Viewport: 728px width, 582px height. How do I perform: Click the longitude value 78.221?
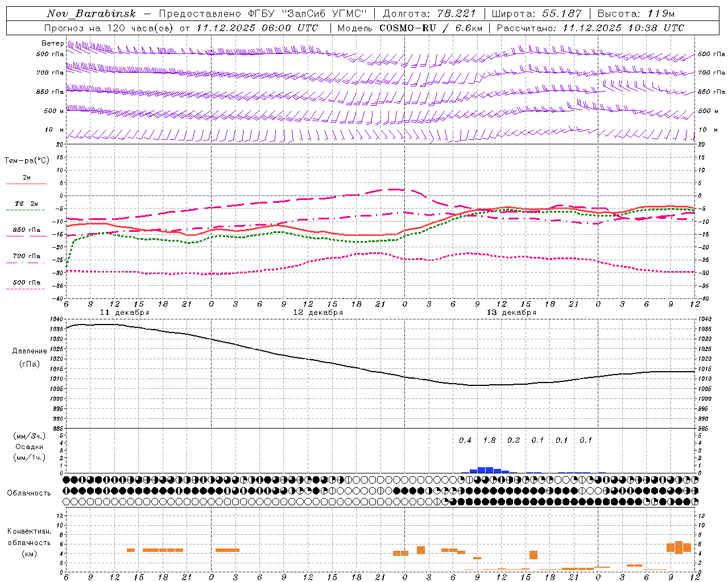[x=457, y=14]
